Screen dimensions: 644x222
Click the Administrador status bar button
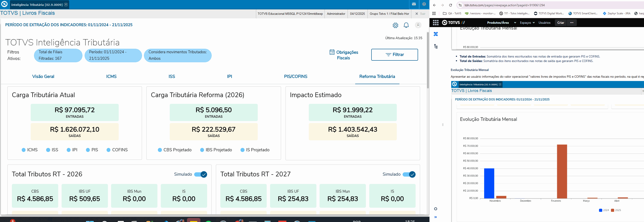click(x=336, y=14)
